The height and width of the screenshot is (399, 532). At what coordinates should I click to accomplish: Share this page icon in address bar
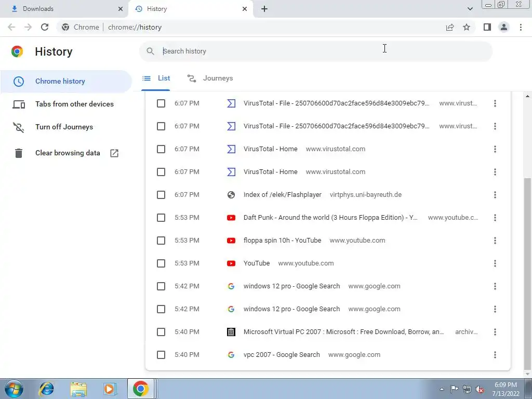pyautogui.click(x=450, y=27)
